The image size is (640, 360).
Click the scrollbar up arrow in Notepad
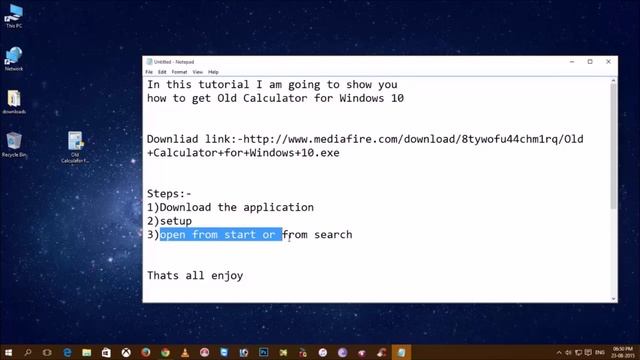[613, 81]
